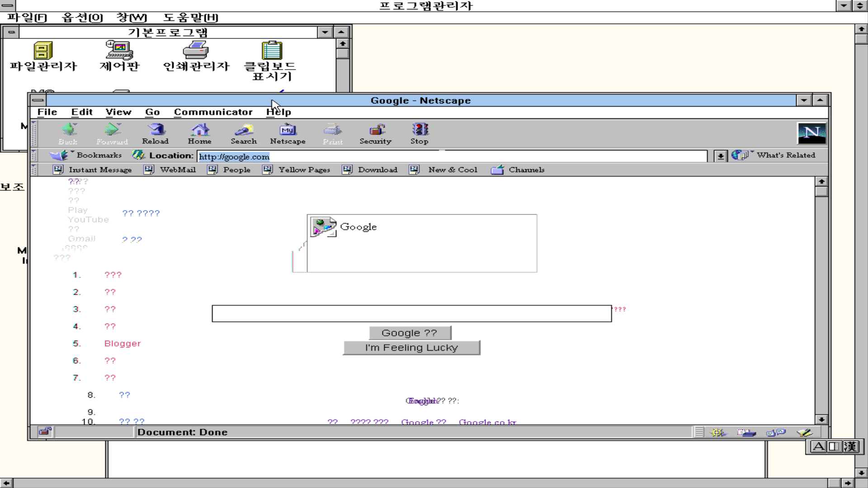This screenshot has width=868, height=488.
Task: Click the Netscape N logo
Action: pos(811,133)
